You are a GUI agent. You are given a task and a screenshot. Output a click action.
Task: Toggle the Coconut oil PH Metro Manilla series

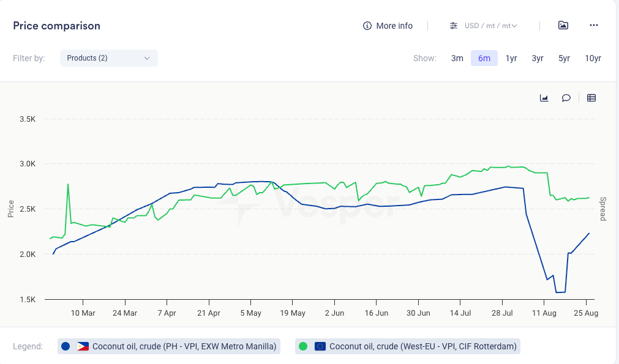(184, 346)
